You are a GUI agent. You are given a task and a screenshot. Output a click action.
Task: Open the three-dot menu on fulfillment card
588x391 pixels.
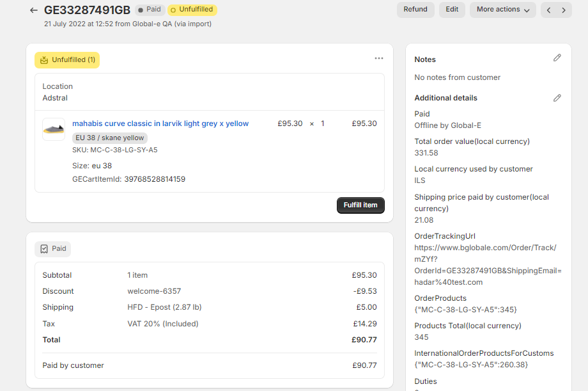click(379, 58)
